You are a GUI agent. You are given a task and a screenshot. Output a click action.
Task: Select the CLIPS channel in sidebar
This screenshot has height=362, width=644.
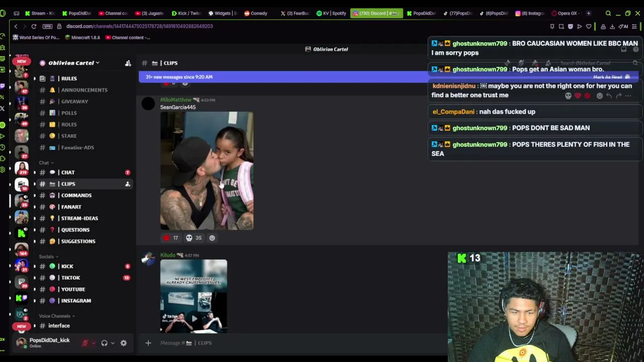pyautogui.click(x=83, y=184)
